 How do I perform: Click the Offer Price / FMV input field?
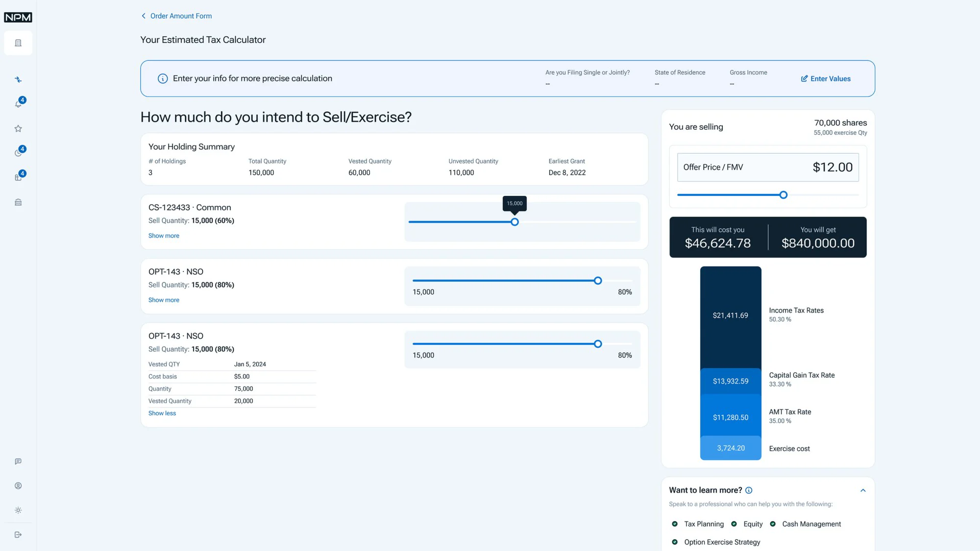768,167
